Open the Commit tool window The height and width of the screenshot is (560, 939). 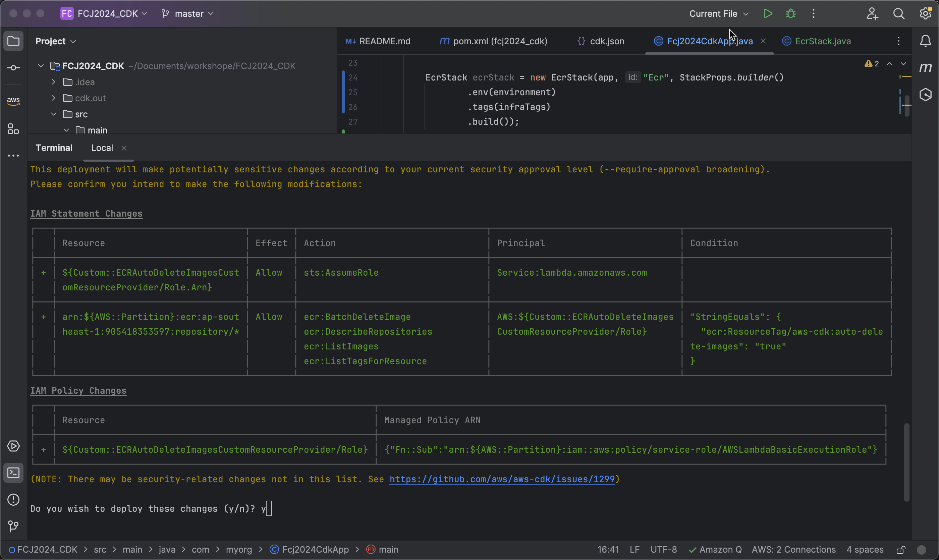(x=14, y=68)
